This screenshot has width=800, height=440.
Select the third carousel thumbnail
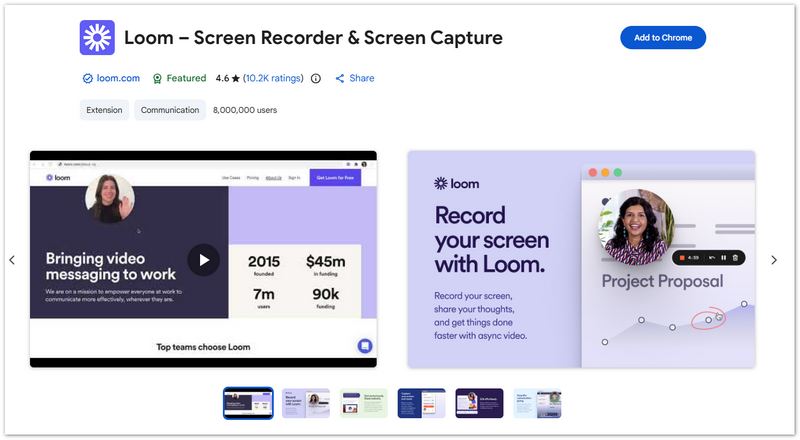pyautogui.click(x=363, y=403)
